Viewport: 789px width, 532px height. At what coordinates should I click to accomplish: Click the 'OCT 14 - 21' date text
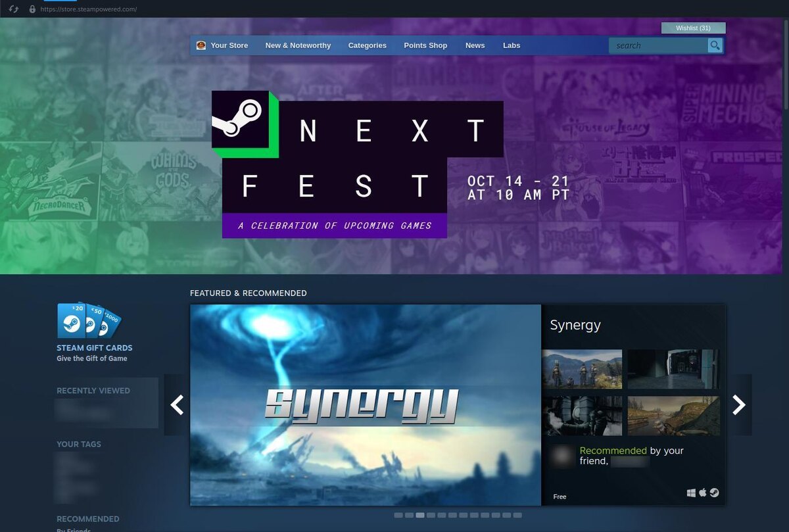[518, 181]
